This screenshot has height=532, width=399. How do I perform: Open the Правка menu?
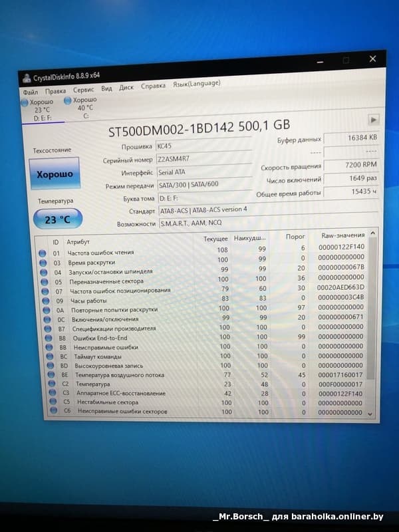55,91
